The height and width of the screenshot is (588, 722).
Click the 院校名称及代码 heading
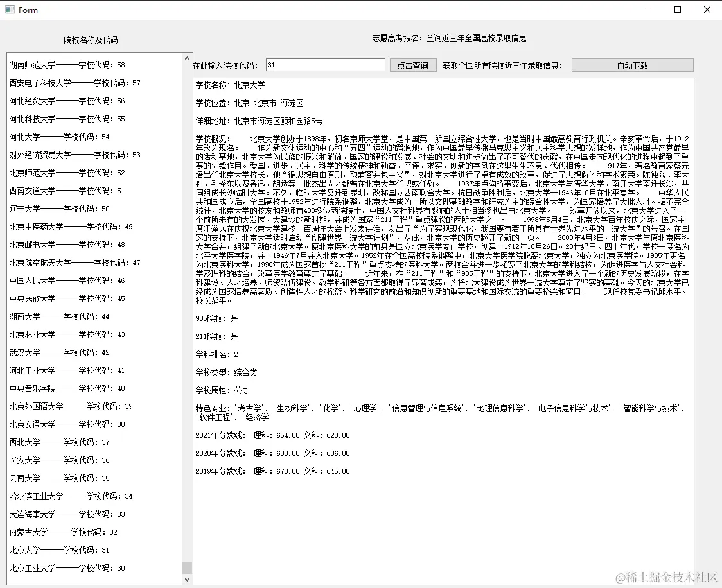91,40
